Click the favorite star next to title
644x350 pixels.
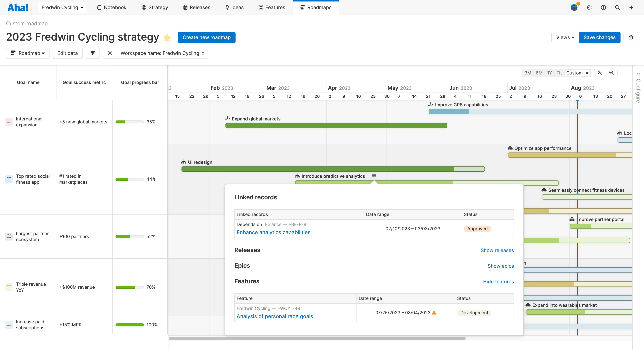[x=167, y=38]
